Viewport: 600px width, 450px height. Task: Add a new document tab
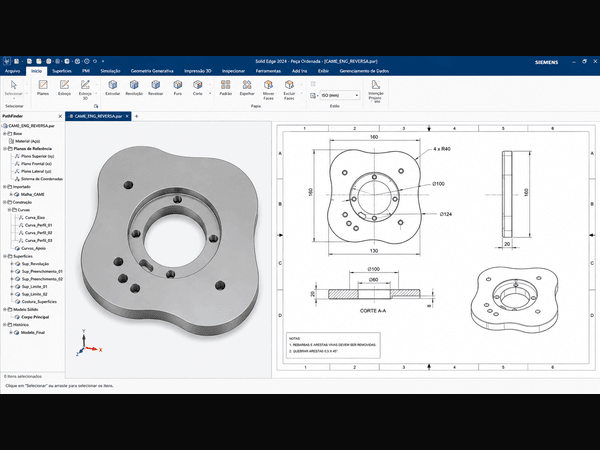(x=137, y=116)
